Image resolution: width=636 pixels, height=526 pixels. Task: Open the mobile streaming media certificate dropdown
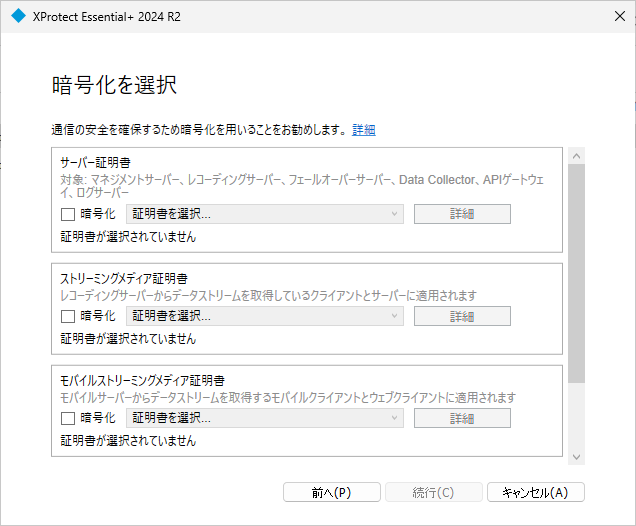[265, 419]
